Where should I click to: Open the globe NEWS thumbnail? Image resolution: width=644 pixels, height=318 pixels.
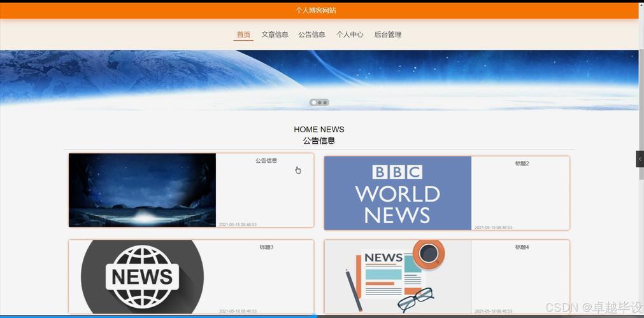[142, 277]
